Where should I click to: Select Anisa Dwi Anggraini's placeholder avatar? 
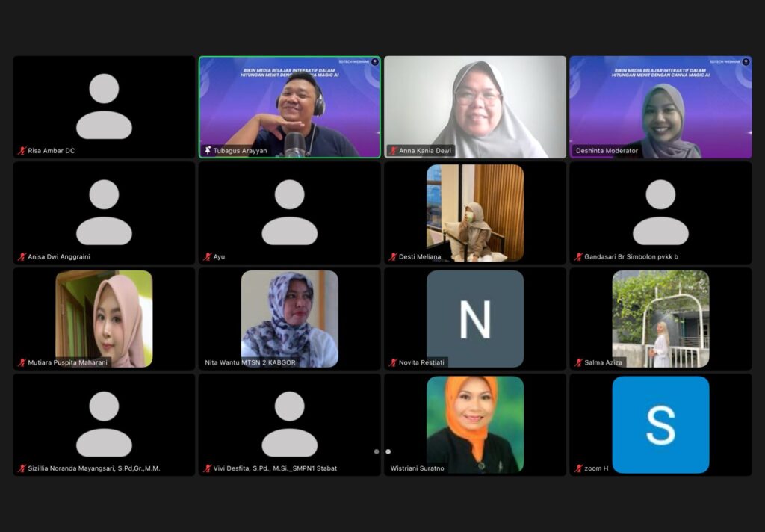point(104,212)
